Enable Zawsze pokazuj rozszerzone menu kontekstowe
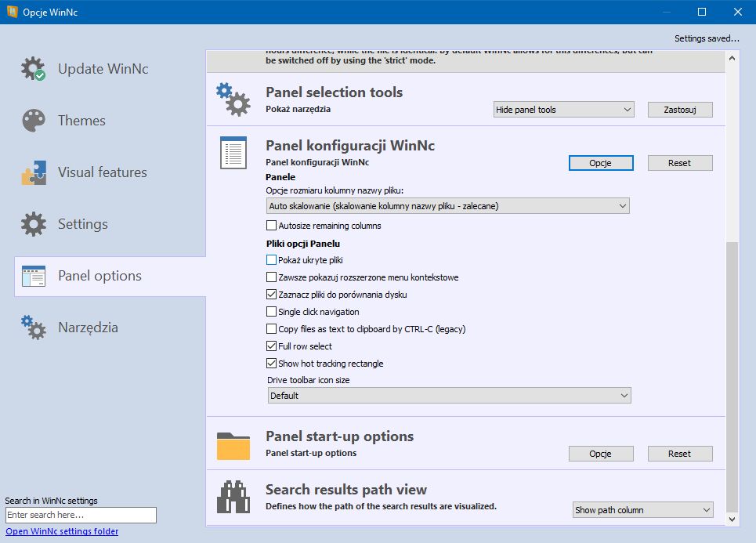Screen dimensions: 756x543 271,277
